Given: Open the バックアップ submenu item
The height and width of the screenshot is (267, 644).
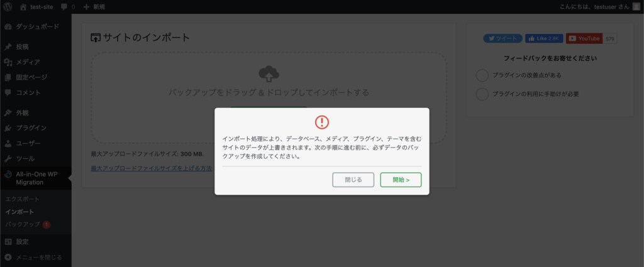Looking at the screenshot, I should tap(23, 224).
